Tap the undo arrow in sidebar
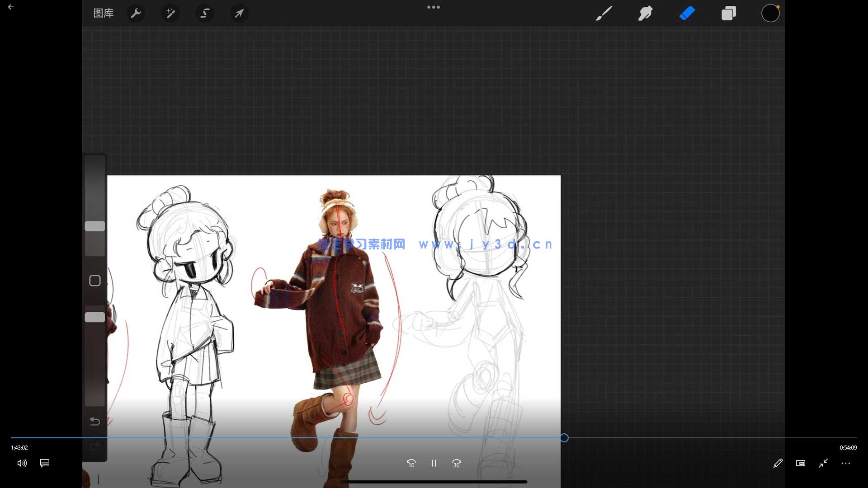The height and width of the screenshot is (488, 868). pos(95,421)
